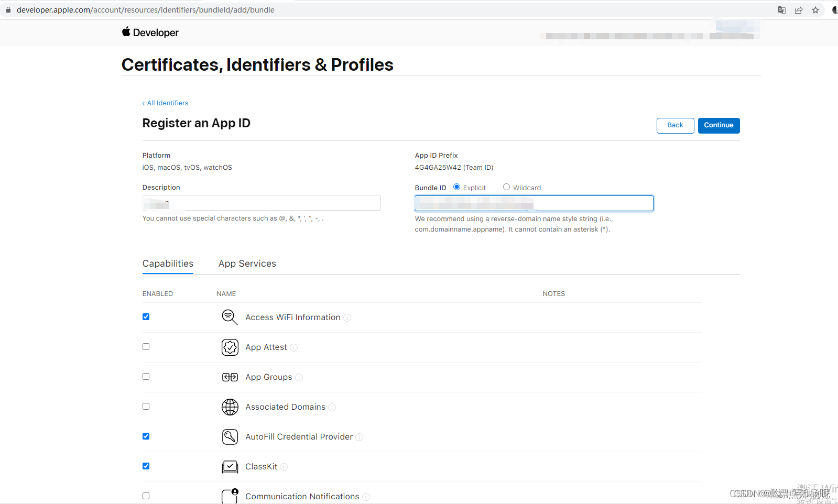This screenshot has height=504, width=838.
Task: Click the Associated Domains globe icon
Action: pos(230,407)
